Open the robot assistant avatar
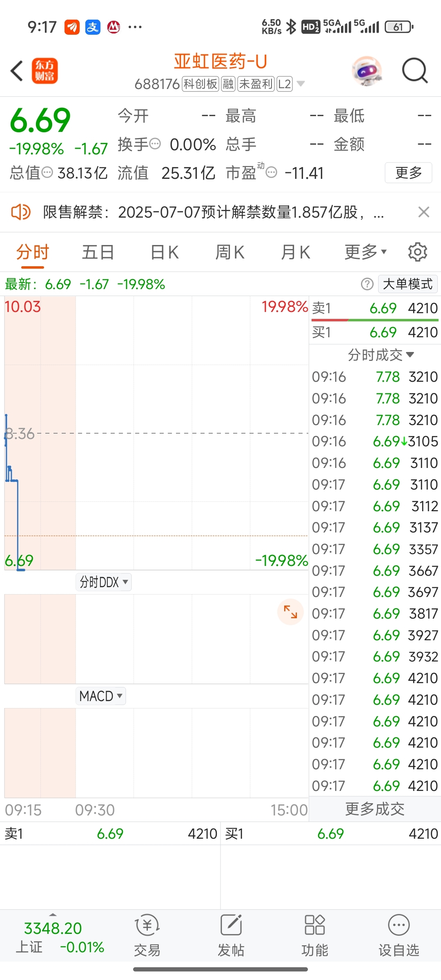This screenshot has height=980, width=441. [x=367, y=71]
